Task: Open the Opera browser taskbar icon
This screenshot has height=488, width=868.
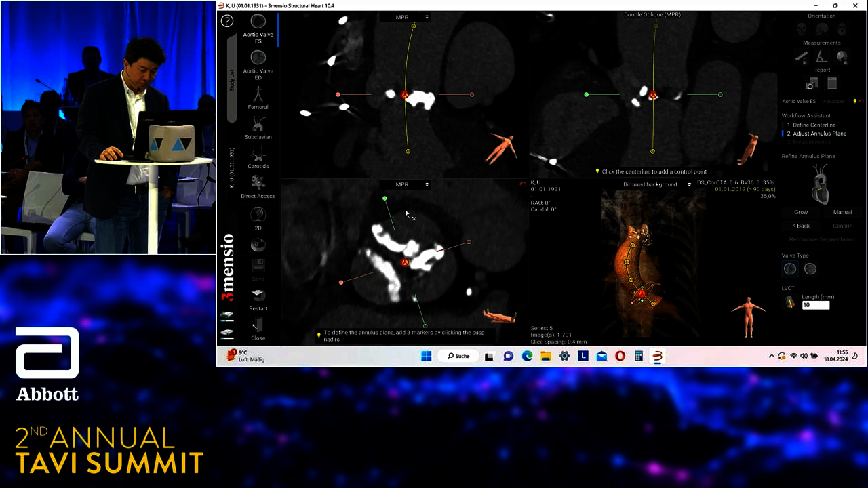Action: pos(620,356)
